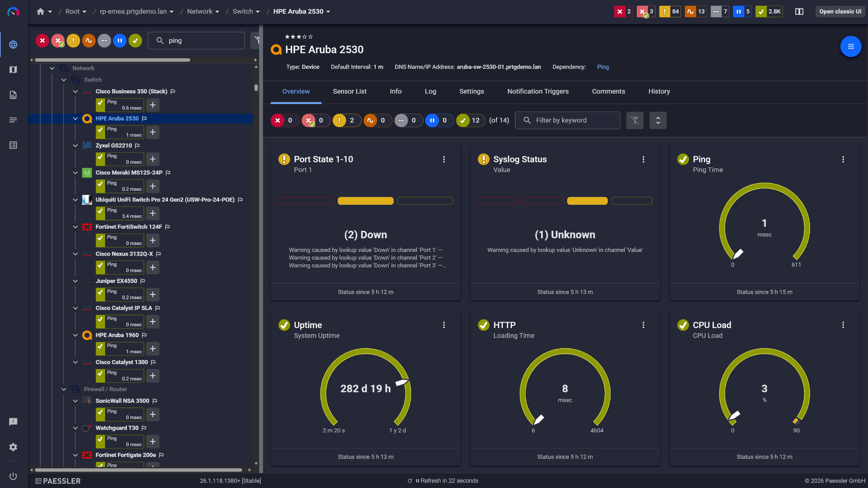Image resolution: width=868 pixels, height=488 pixels.
Task: Collapse the Firewall / Router group
Action: (63, 389)
